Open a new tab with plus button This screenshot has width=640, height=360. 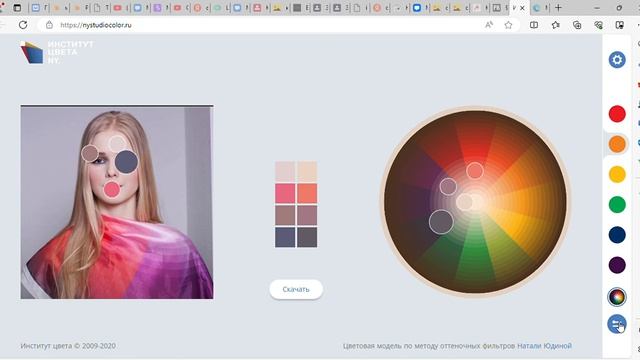pos(558,8)
